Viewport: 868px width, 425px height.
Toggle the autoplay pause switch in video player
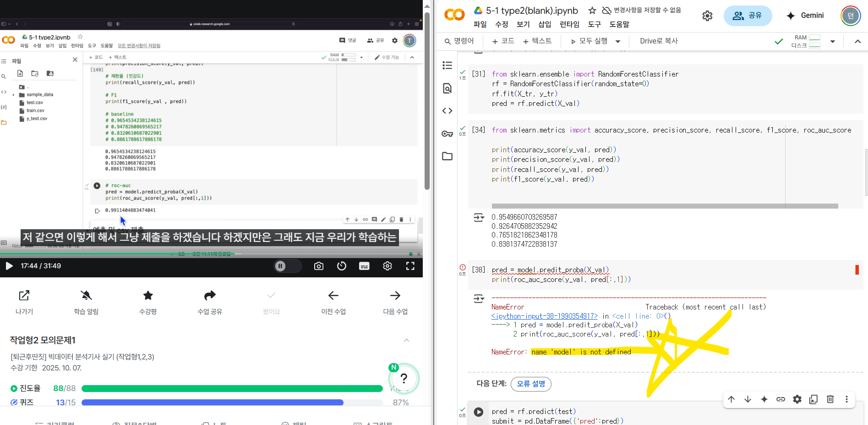pyautogui.click(x=287, y=266)
